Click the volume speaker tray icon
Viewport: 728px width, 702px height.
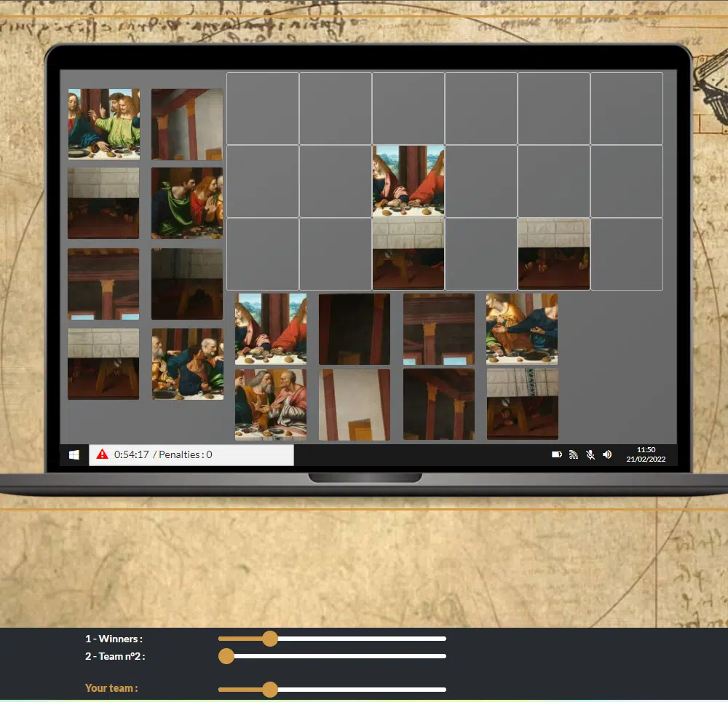tap(607, 454)
